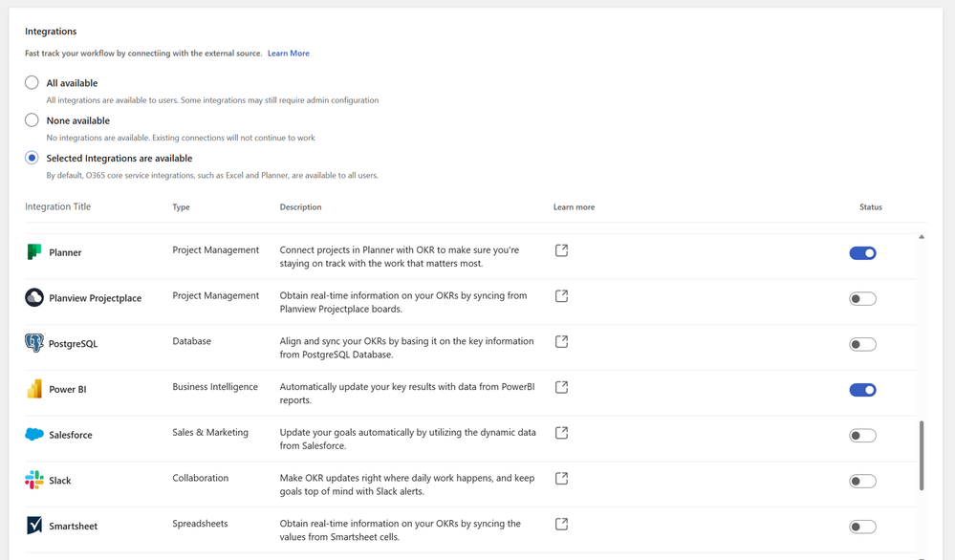Turn off the Power BI integration
Screen dimensions: 955x560
[x=862, y=390]
